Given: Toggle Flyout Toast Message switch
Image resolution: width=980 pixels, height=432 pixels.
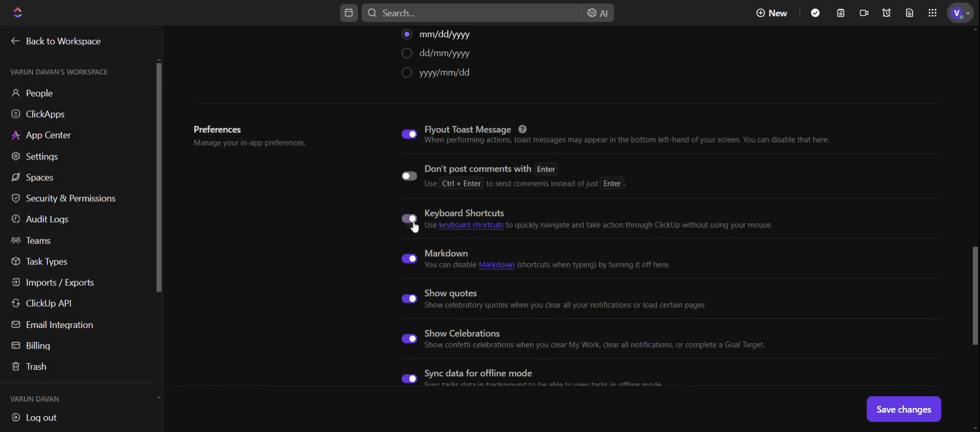Looking at the screenshot, I should (409, 134).
